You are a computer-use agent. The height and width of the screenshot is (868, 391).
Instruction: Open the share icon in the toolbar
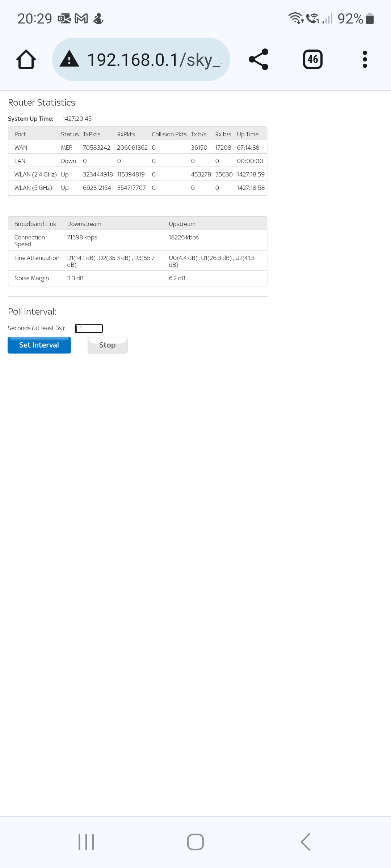tap(258, 59)
